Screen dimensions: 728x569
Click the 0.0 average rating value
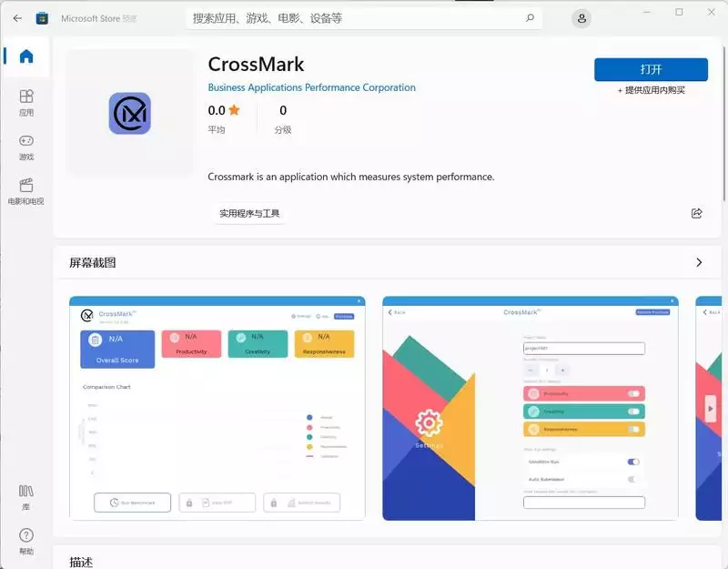217,110
